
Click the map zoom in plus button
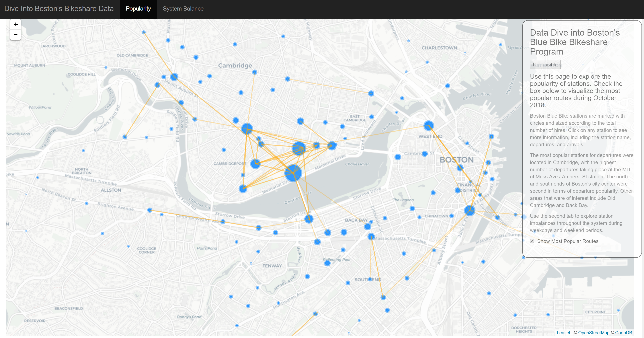[x=16, y=24]
